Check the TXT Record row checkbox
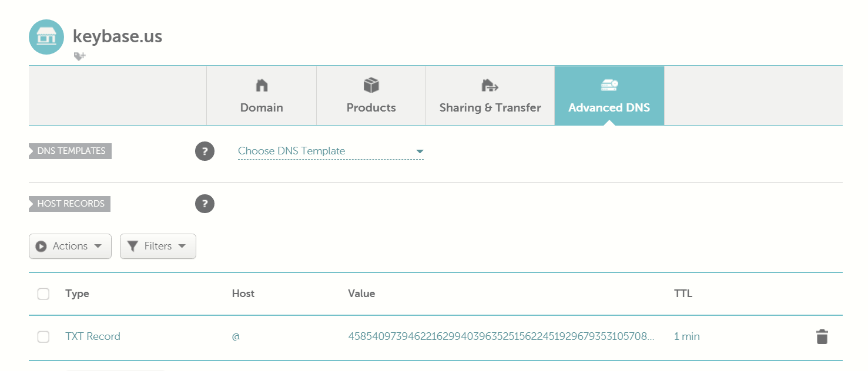868x371 pixels. (43, 336)
